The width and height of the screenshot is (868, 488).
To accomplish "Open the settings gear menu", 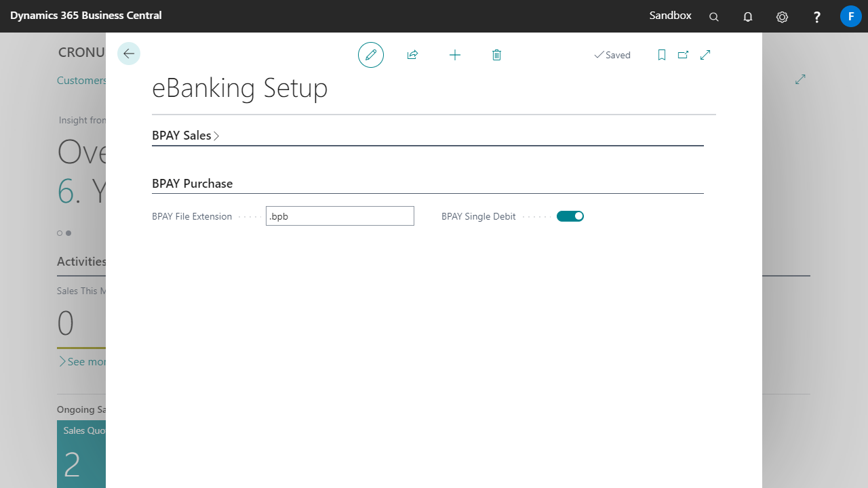I will click(x=783, y=17).
